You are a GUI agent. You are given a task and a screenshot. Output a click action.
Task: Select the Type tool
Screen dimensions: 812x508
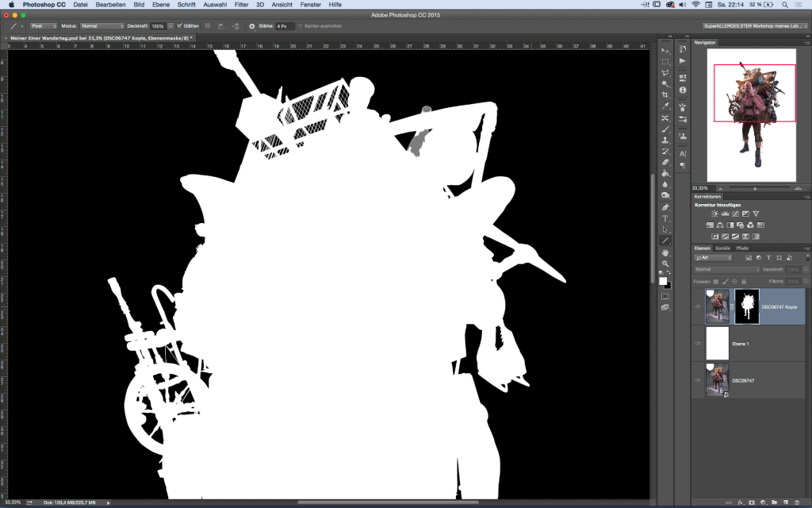click(665, 218)
